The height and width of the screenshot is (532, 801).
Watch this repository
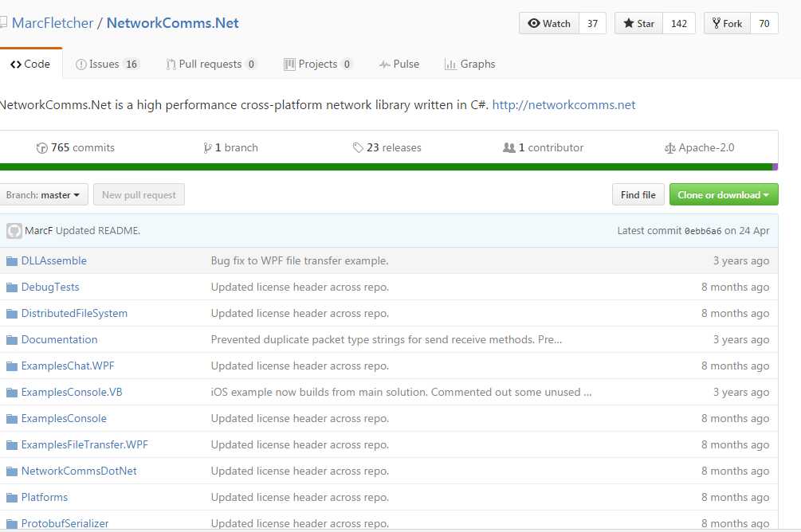pos(549,23)
